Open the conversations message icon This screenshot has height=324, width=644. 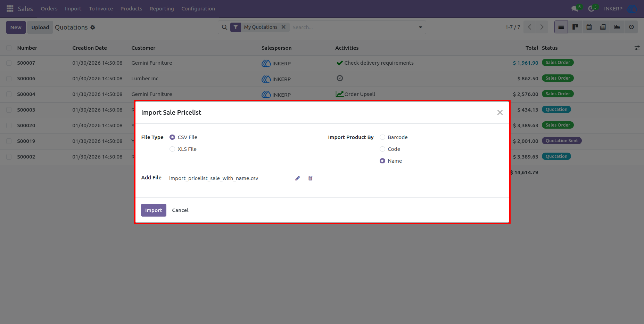coord(575,9)
